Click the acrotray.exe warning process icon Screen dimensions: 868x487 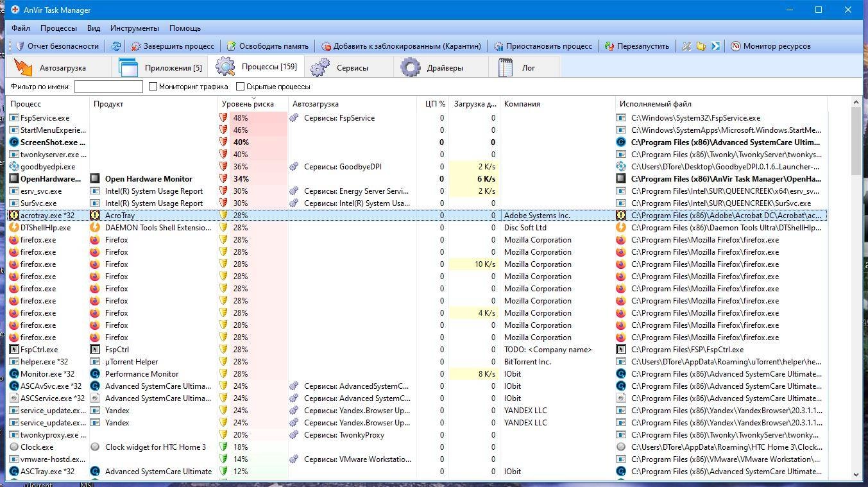pos(14,216)
